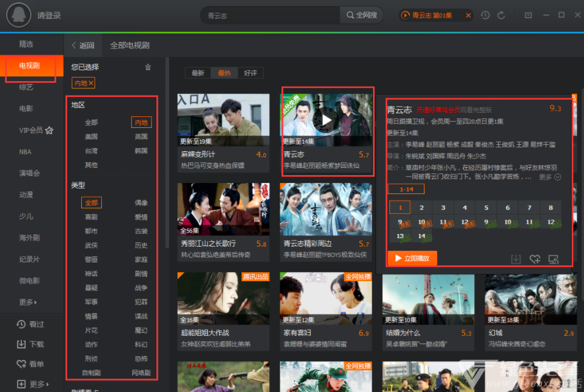584x392 pixels.
Task: Go back with 返回 button
Action: (x=82, y=45)
